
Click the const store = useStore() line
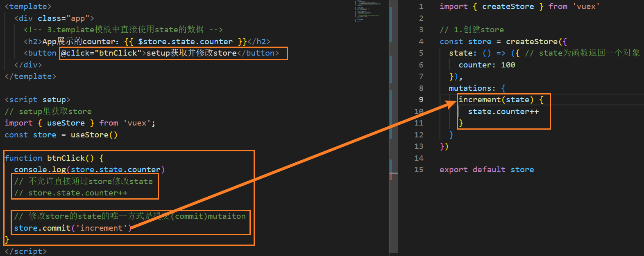(61, 135)
